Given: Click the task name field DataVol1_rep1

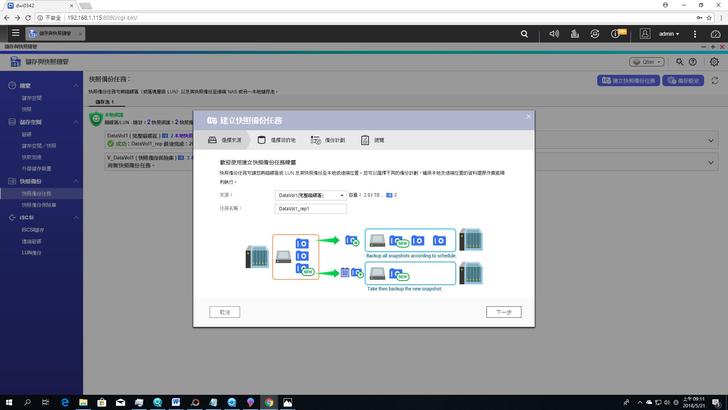Looking at the screenshot, I should point(310,209).
